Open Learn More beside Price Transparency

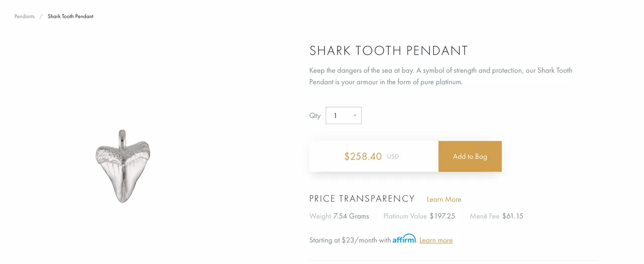pyautogui.click(x=444, y=199)
